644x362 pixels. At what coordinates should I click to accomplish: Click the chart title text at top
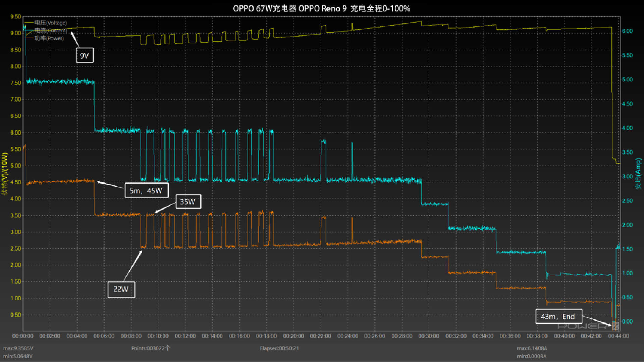(321, 8)
